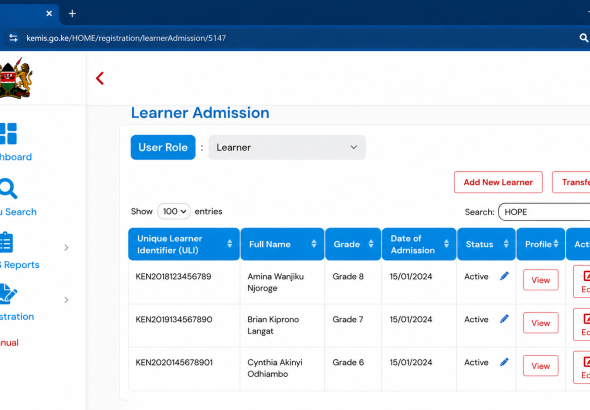View profile of Cynthia Akinyi Odhiambo
590x410 pixels.
[x=541, y=366]
